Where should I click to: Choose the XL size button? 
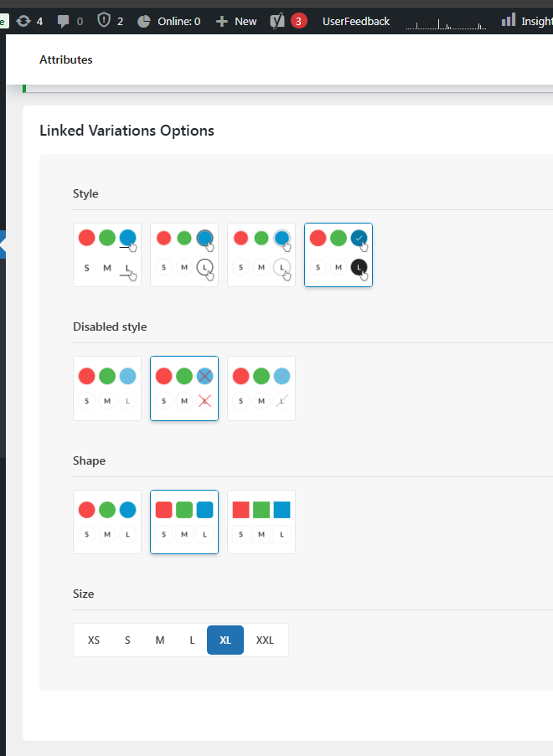point(225,640)
